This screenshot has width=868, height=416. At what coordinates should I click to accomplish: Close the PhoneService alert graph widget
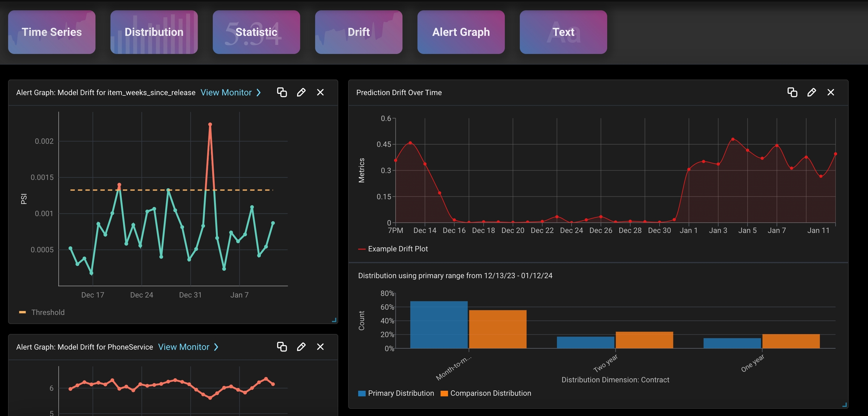[x=320, y=347]
